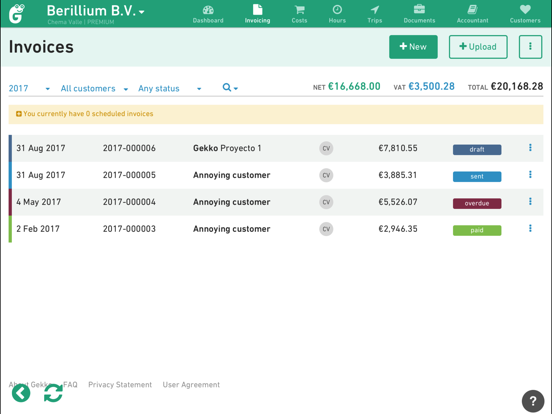Click the green back arrow icon
The width and height of the screenshot is (552, 414).
point(21,393)
